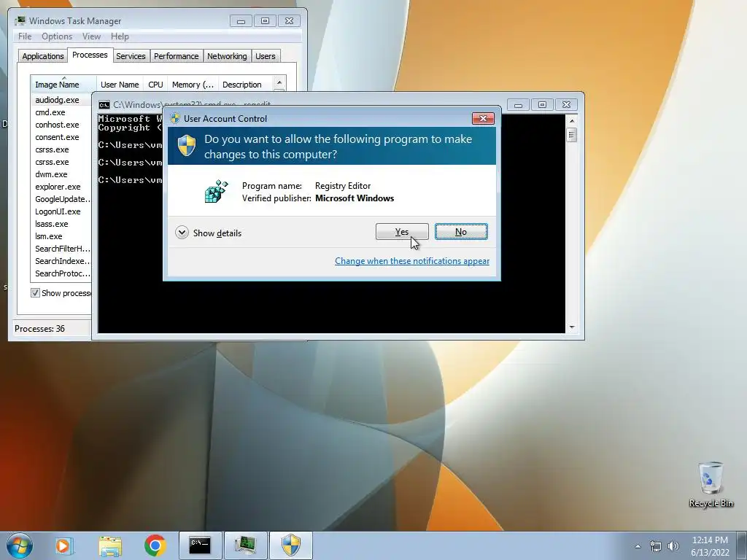Select conhost.exe process row
Viewport: 747px width, 560px height.
[x=61, y=125]
